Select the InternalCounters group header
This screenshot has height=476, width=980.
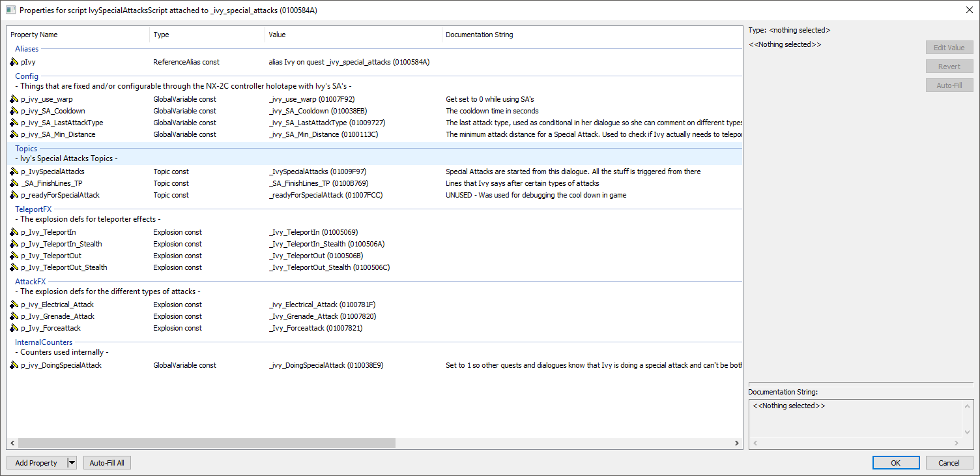44,342
